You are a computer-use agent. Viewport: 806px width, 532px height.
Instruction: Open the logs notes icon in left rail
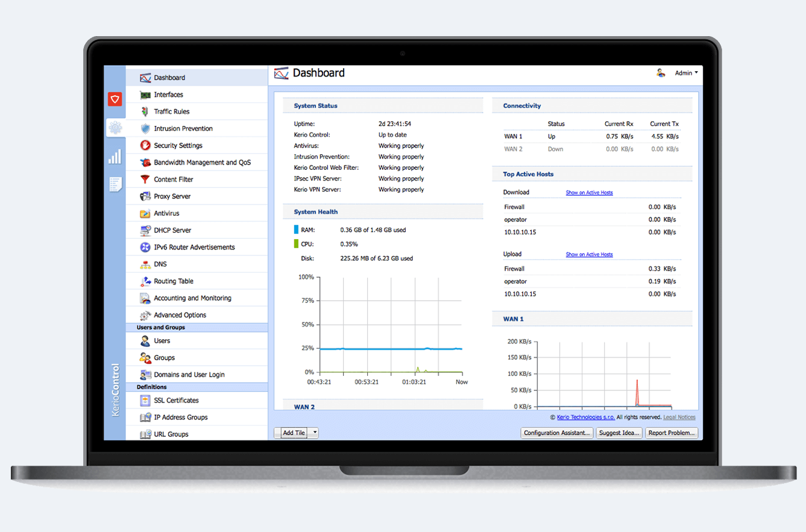point(115,184)
